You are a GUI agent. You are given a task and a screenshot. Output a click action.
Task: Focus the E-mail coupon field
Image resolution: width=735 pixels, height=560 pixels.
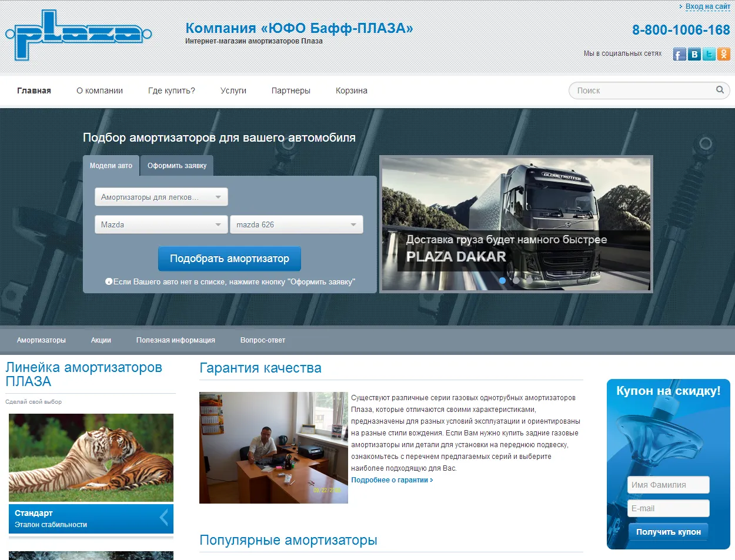click(669, 508)
